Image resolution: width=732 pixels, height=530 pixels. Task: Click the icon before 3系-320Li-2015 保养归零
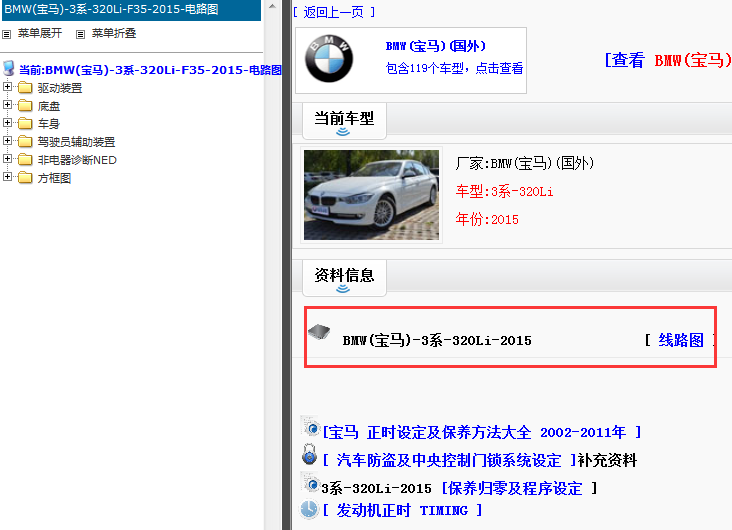click(x=310, y=483)
